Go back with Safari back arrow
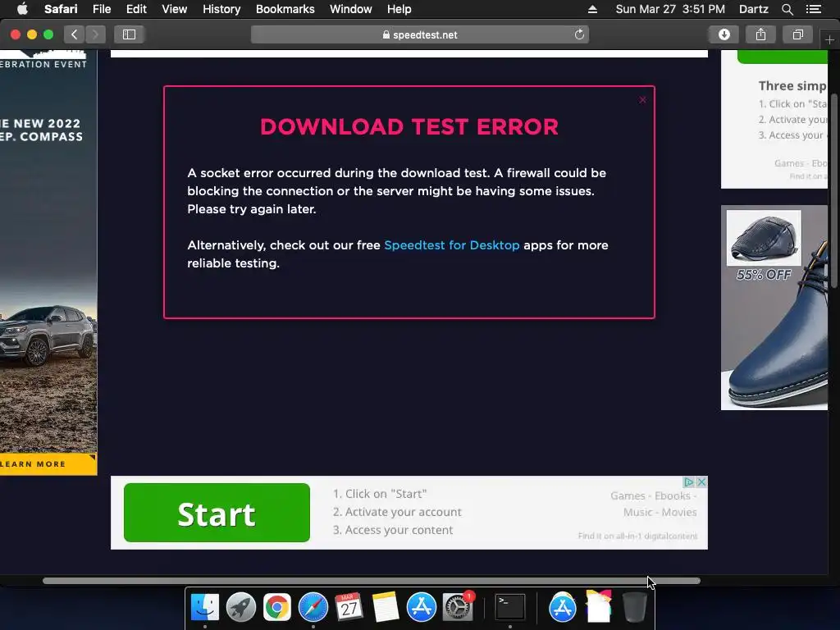 (75, 34)
